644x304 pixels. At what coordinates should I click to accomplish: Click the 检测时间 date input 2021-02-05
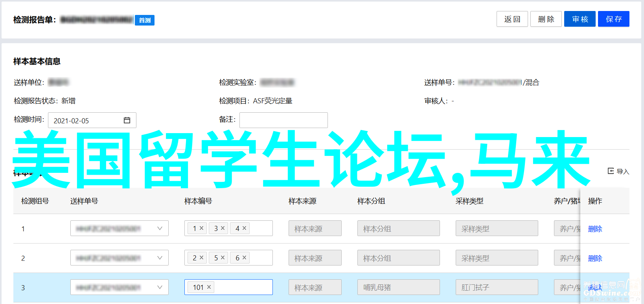[92, 120]
